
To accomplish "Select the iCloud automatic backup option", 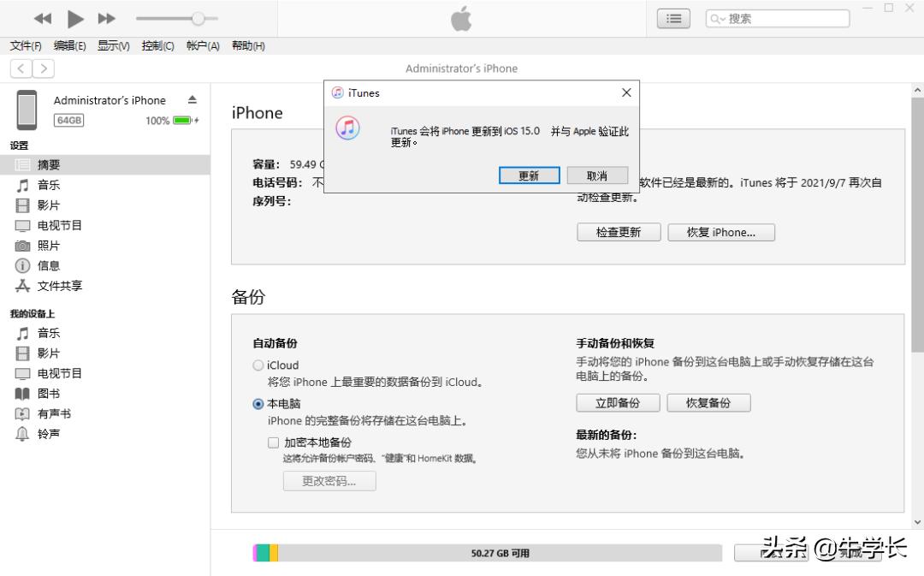I will [258, 365].
